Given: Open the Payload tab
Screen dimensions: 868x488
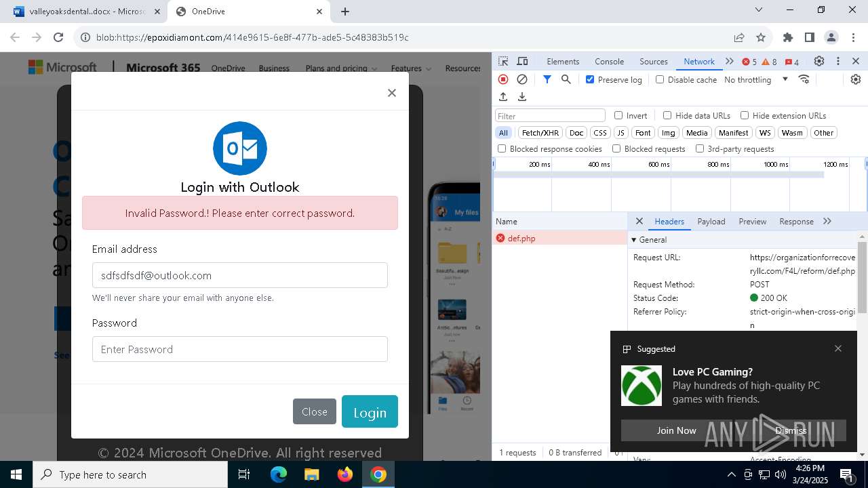Looking at the screenshot, I should [711, 221].
